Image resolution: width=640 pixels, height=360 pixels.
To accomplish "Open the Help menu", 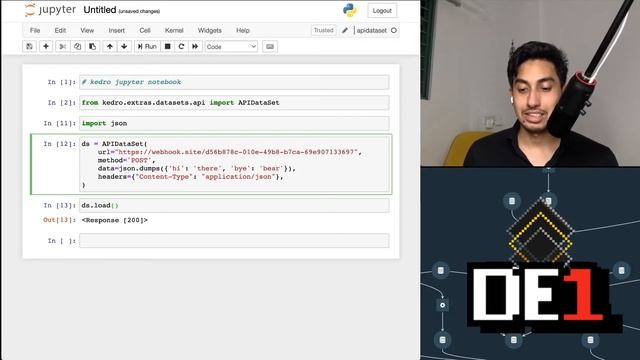I will (x=243, y=30).
